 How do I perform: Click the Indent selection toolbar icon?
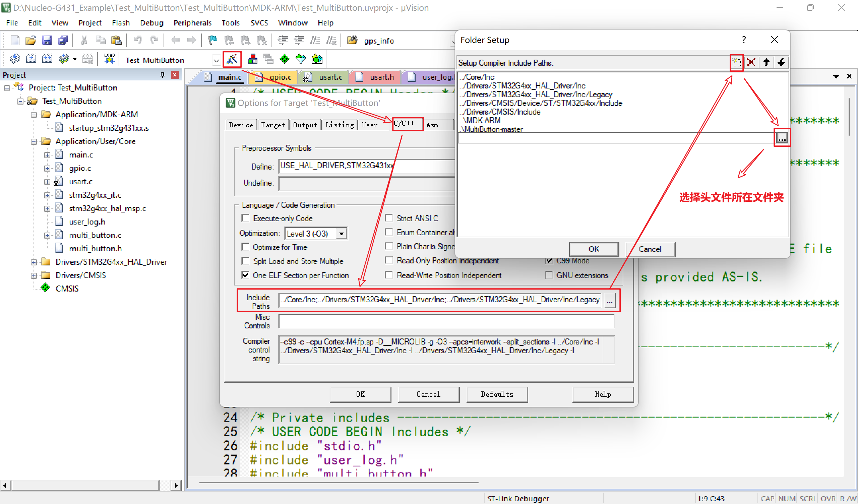283,40
